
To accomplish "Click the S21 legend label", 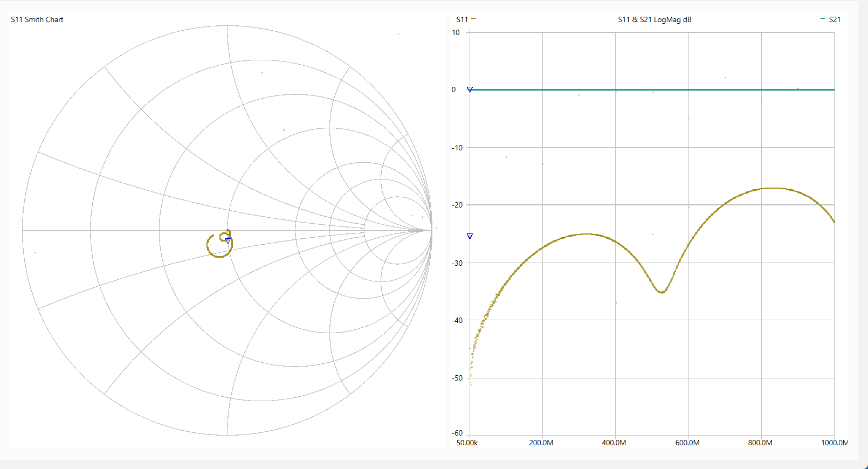I will tap(834, 19).
